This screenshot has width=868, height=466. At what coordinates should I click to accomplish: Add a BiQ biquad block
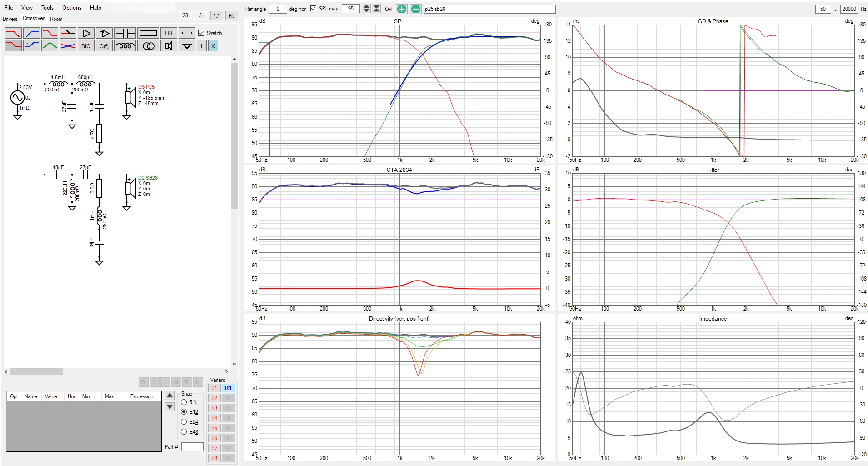[x=86, y=45]
